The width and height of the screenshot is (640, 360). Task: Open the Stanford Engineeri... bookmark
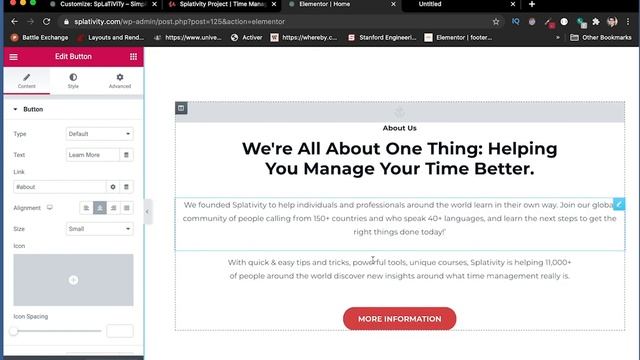click(382, 38)
